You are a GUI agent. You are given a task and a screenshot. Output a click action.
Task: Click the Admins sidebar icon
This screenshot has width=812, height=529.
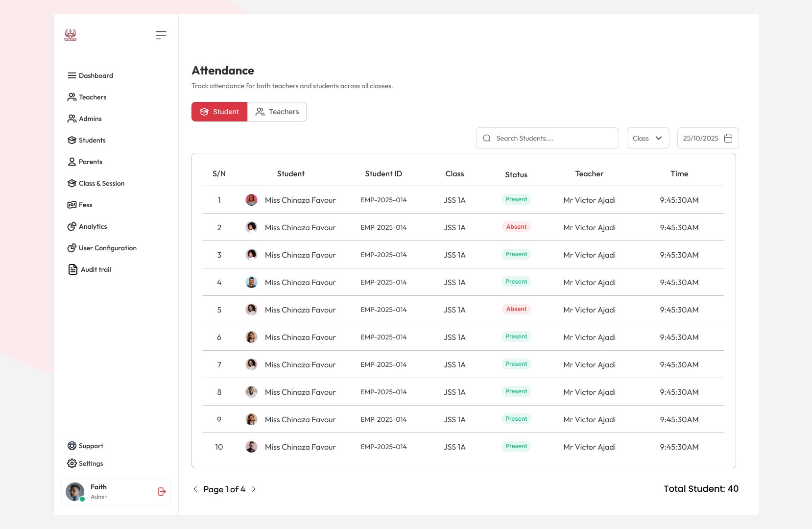[x=72, y=119]
